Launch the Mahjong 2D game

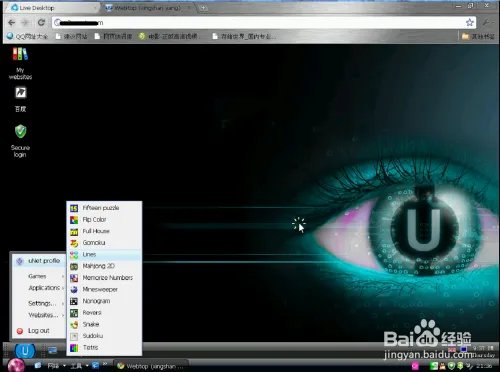click(x=104, y=266)
